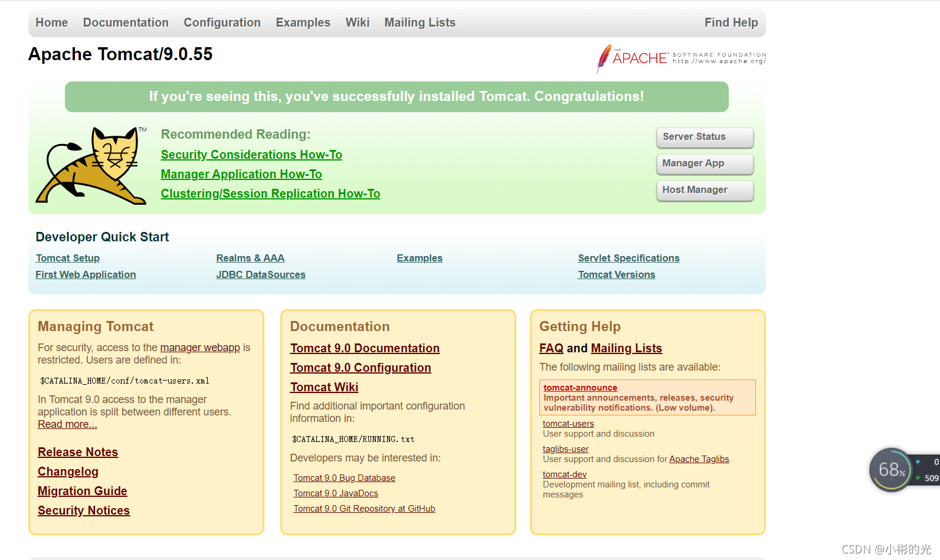Open the Changelog link
The width and height of the screenshot is (940, 560).
68,471
